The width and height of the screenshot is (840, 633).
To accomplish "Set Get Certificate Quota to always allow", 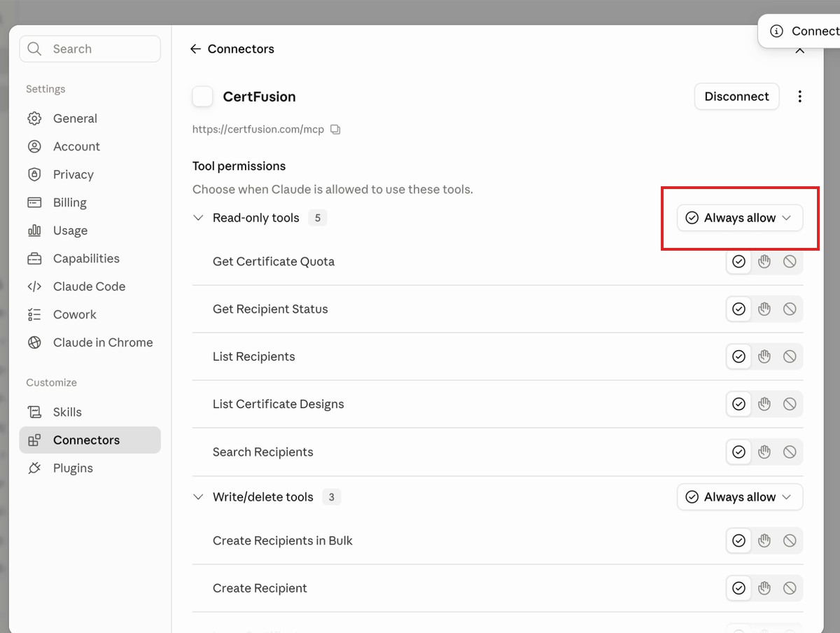I will pos(738,261).
